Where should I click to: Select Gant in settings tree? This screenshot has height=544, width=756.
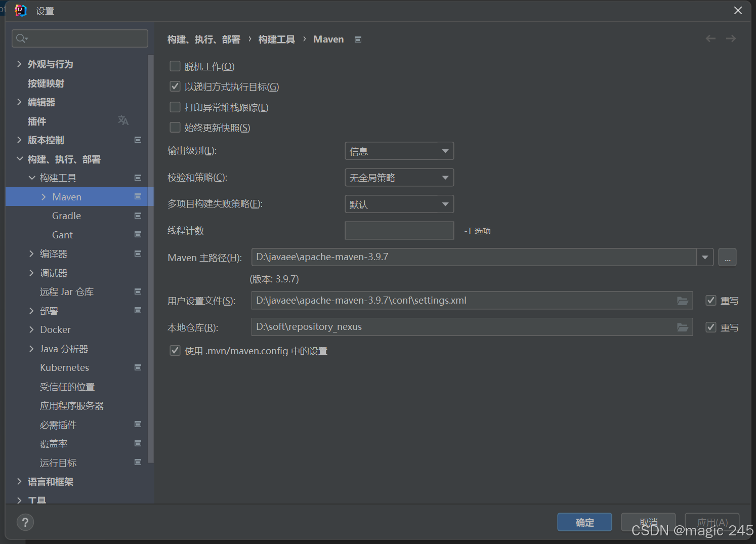pyautogui.click(x=62, y=235)
